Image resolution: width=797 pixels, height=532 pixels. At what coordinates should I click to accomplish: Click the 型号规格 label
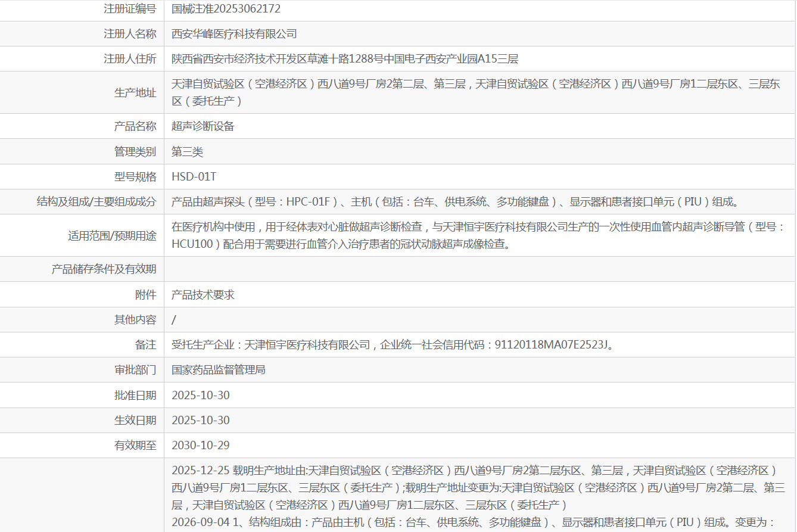135,177
